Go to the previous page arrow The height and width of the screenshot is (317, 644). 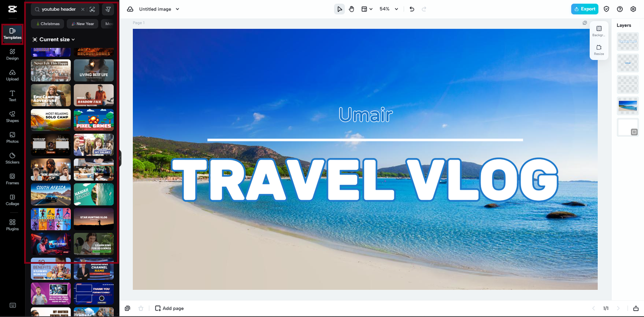tap(593, 308)
